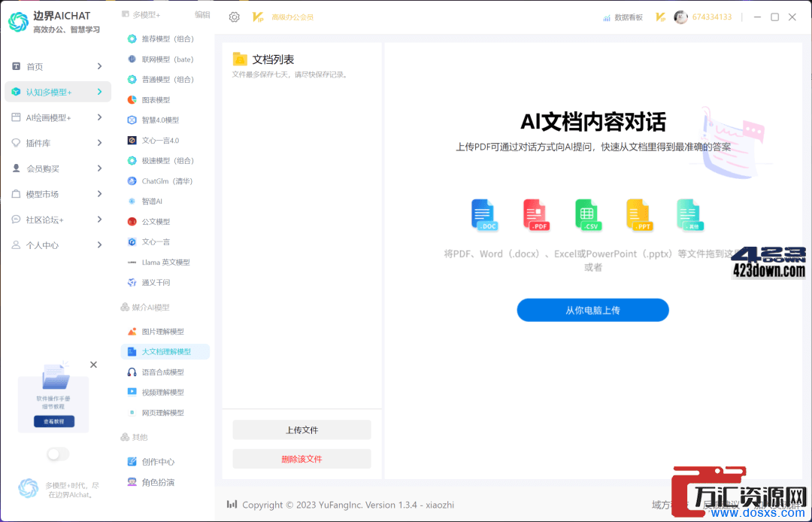The width and height of the screenshot is (812, 522).
Task: Click the Copyright 2023 YuFangInc version text
Action: click(x=348, y=505)
